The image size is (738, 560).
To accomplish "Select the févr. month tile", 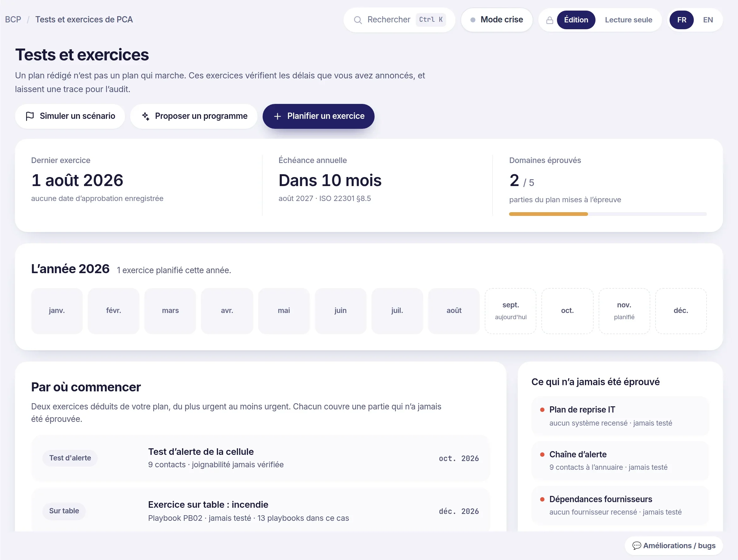I will (x=114, y=311).
